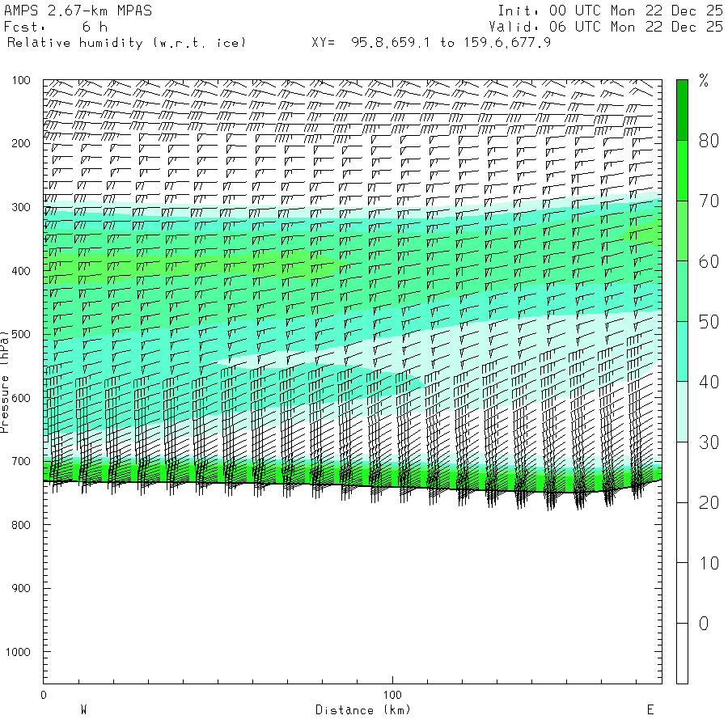Click the XY cross-section coordinates text
The height and width of the screenshot is (728, 728).
point(431,42)
